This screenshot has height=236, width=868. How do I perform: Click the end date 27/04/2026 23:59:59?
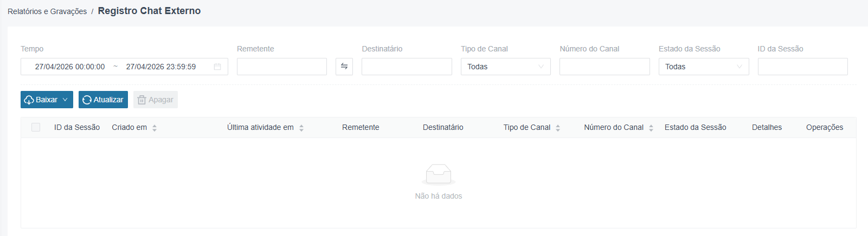[161, 67]
